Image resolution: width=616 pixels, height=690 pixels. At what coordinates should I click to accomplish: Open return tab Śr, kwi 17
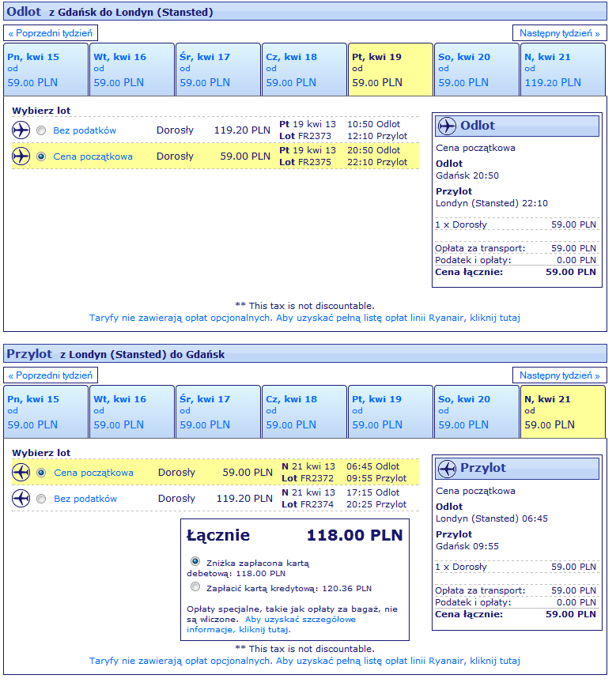(218, 412)
